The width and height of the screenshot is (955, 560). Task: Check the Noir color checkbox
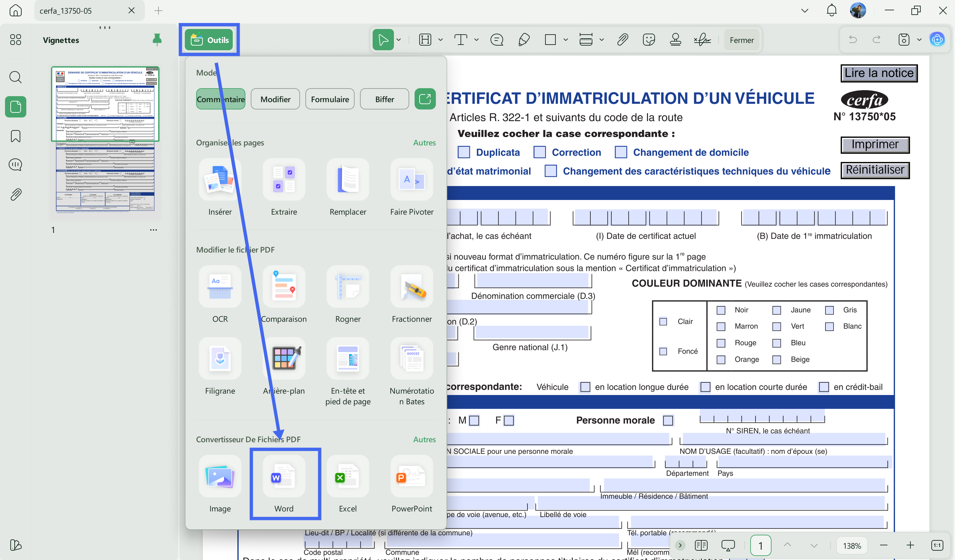click(721, 310)
